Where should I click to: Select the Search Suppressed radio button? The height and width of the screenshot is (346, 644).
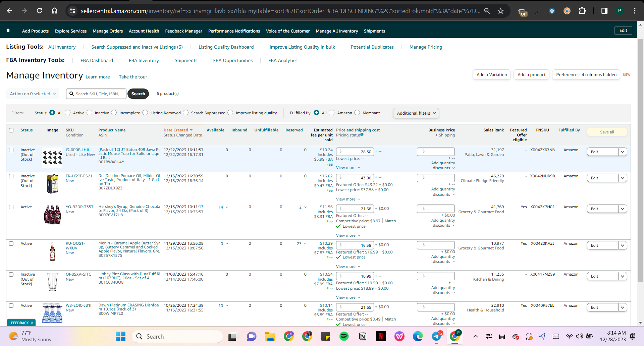click(186, 113)
